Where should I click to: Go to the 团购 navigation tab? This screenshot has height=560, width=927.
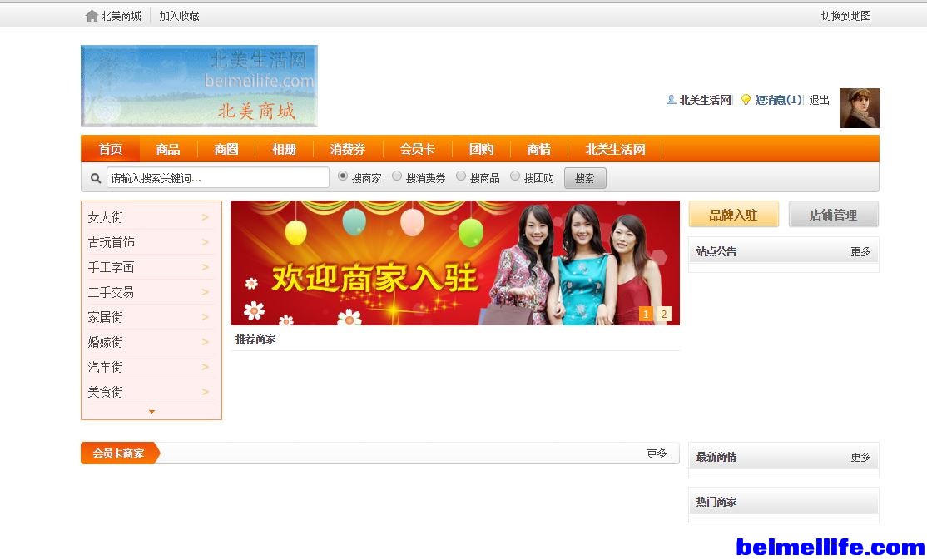[481, 149]
